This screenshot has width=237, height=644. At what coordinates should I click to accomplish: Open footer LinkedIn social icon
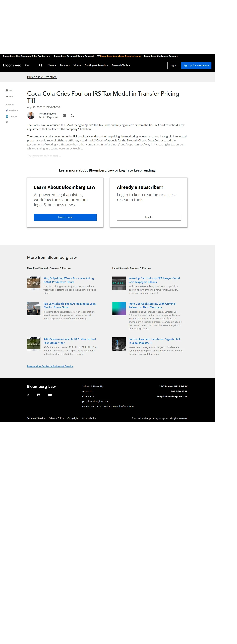tap(38, 395)
